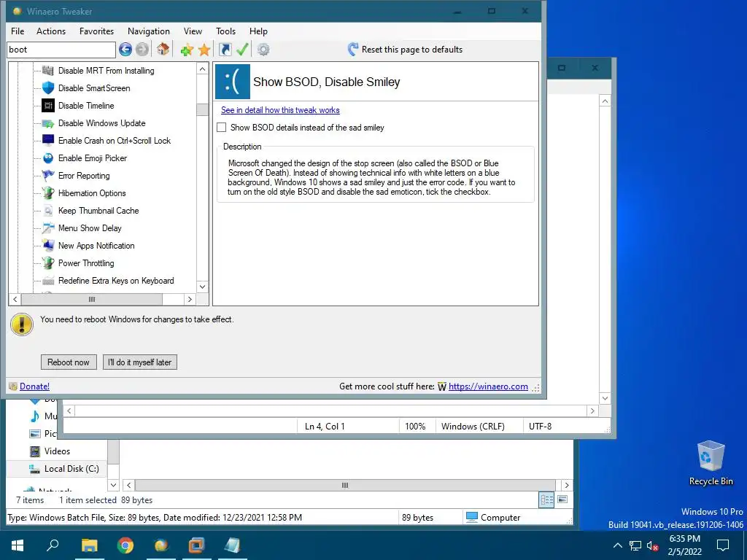Open the File menu
Image resolution: width=747 pixels, height=560 pixels.
click(18, 31)
